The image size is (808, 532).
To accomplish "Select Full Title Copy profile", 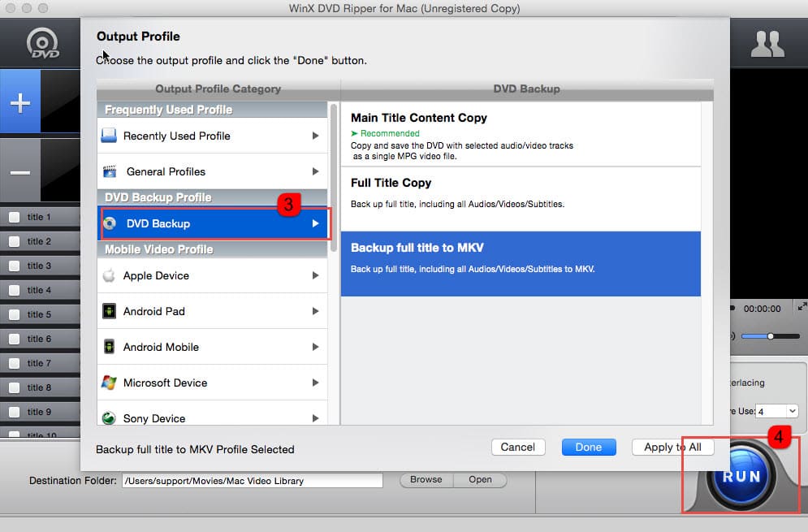I will (x=521, y=199).
